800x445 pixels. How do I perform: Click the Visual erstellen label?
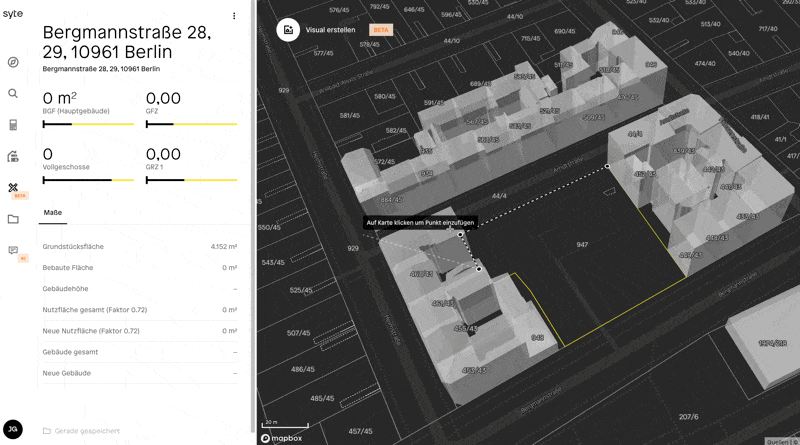coord(330,30)
